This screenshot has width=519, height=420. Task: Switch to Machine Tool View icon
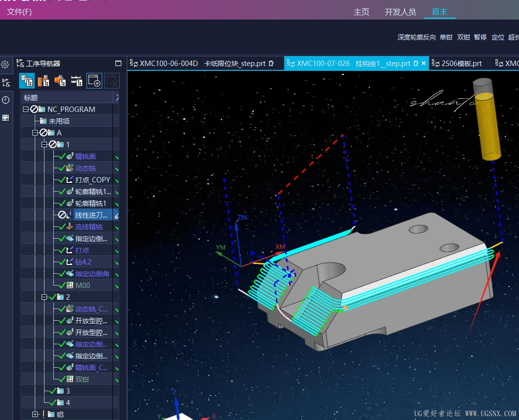click(x=44, y=81)
